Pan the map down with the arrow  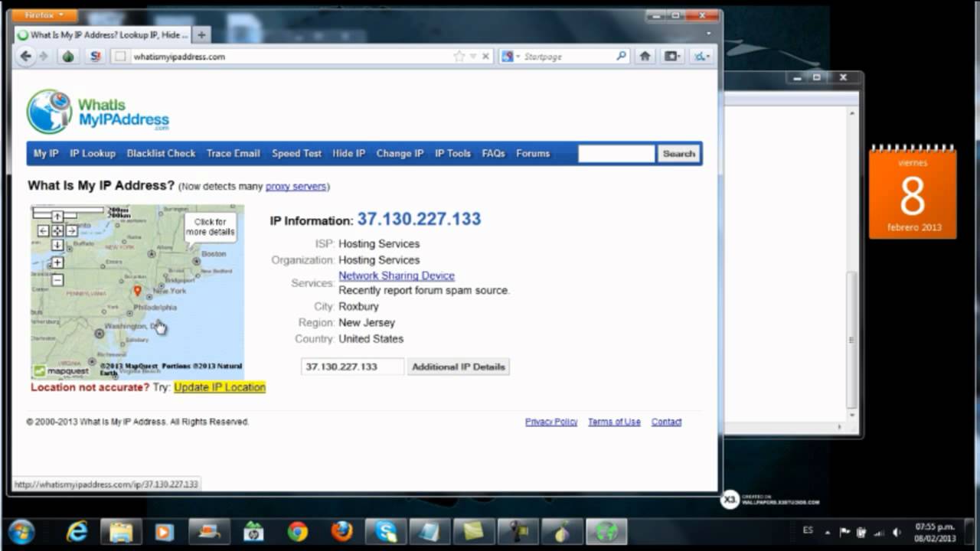click(57, 245)
